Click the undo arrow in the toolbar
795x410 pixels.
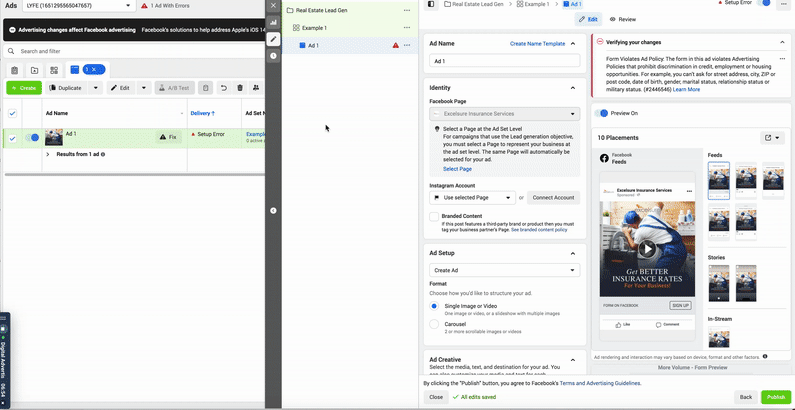click(x=223, y=88)
